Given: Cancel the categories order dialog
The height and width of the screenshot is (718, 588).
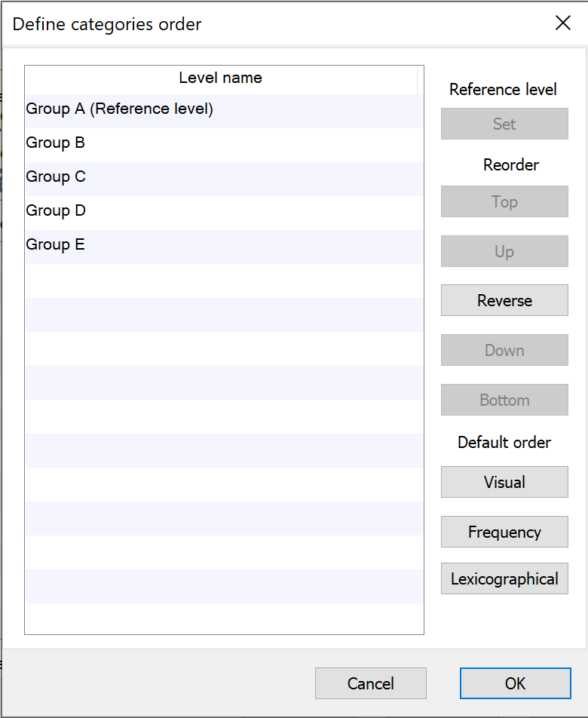Looking at the screenshot, I should [x=370, y=683].
